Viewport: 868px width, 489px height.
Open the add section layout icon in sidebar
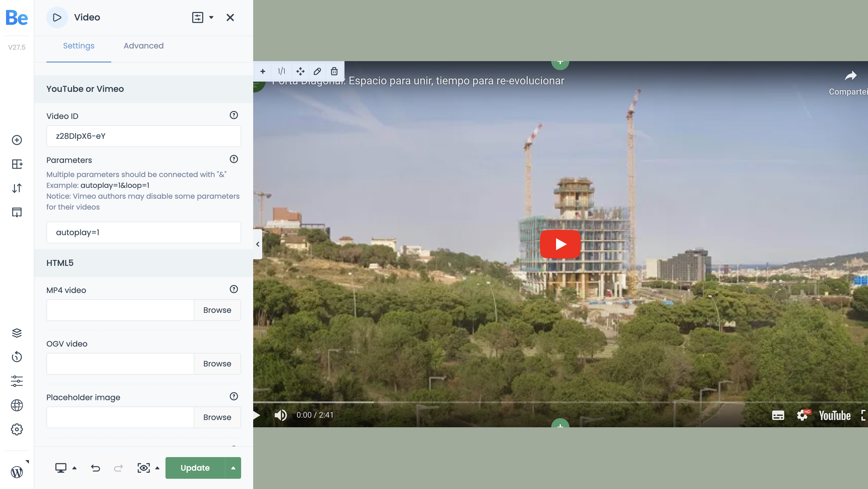(x=17, y=164)
